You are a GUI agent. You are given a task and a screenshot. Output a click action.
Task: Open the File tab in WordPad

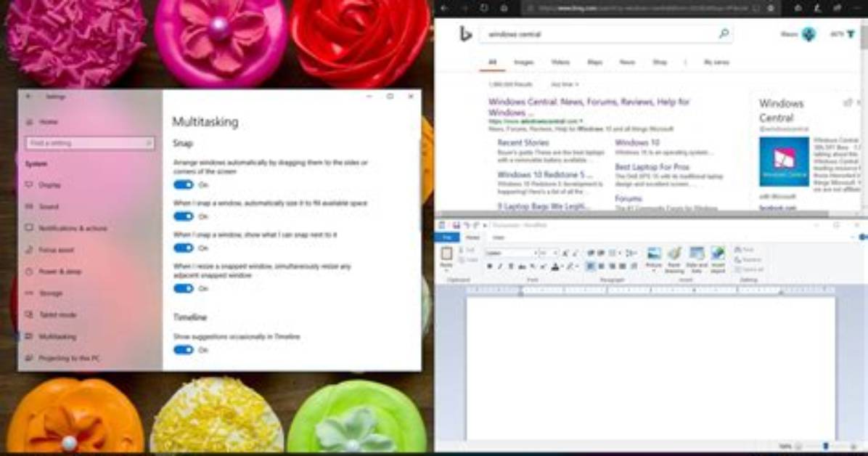(447, 237)
